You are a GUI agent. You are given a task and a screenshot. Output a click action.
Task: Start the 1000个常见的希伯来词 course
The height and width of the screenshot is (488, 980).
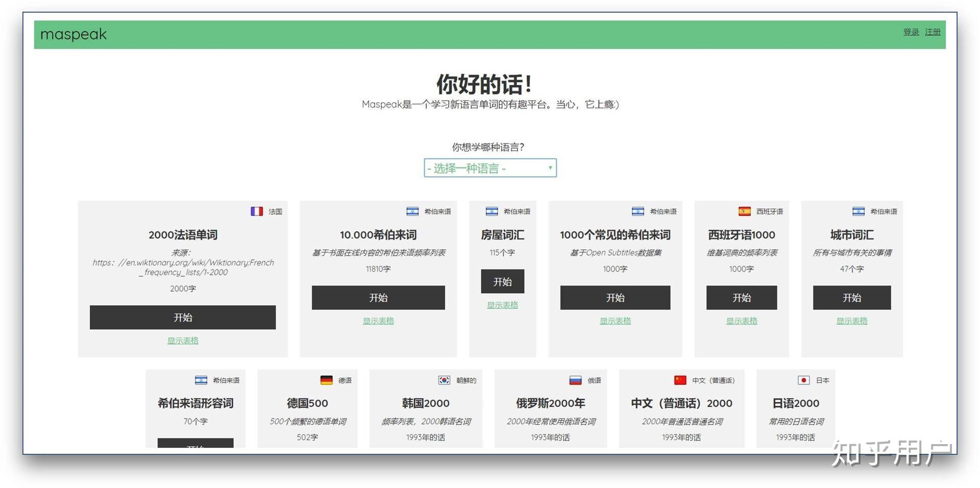615,298
